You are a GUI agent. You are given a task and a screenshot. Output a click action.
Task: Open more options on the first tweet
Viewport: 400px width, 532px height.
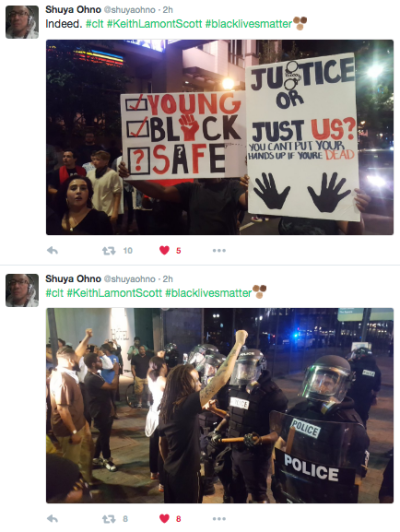[219, 251]
